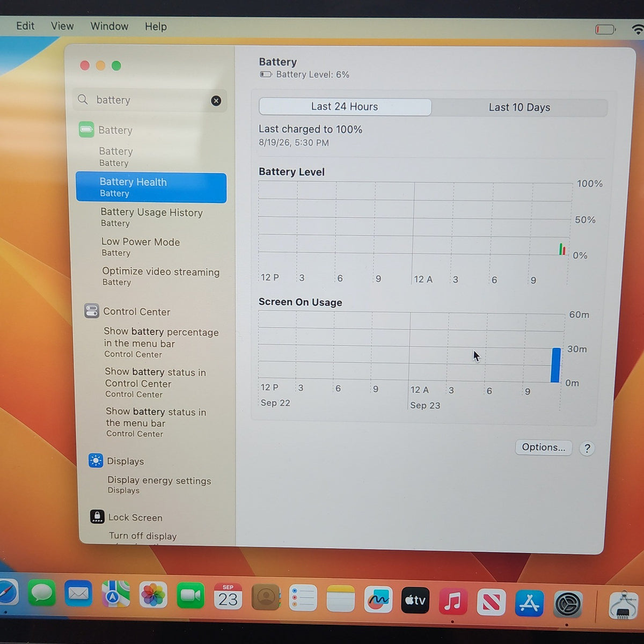The image size is (644, 644).
Task: Click the green battery level bar
Action: 560,249
